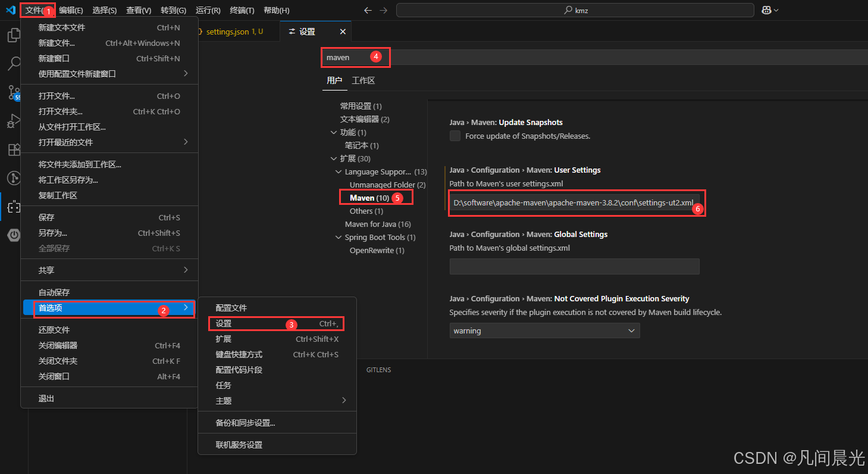Choose 新建文本文件 from File menu
The width and height of the screenshot is (868, 474).
109,27
